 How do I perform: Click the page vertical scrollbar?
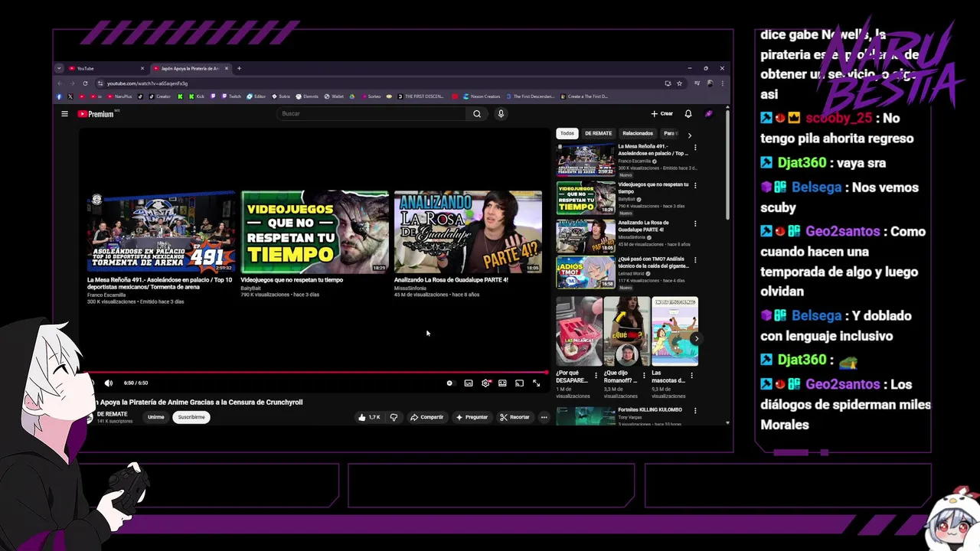(727, 165)
